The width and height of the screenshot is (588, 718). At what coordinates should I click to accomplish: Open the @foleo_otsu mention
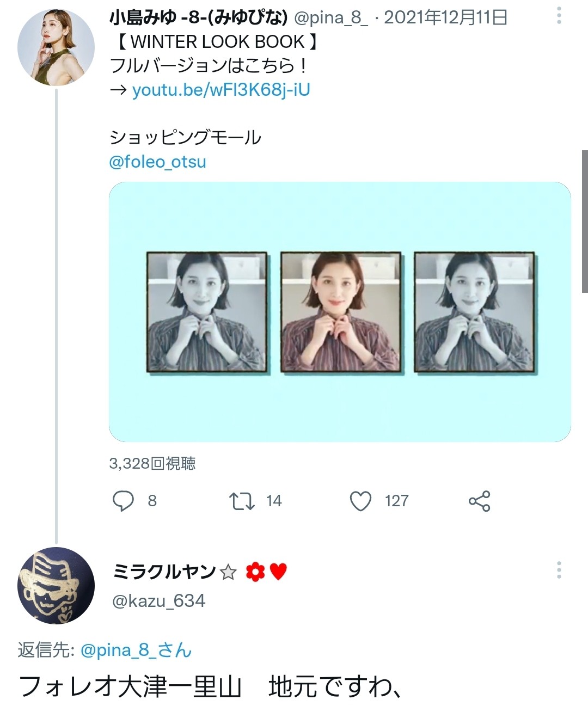click(158, 162)
